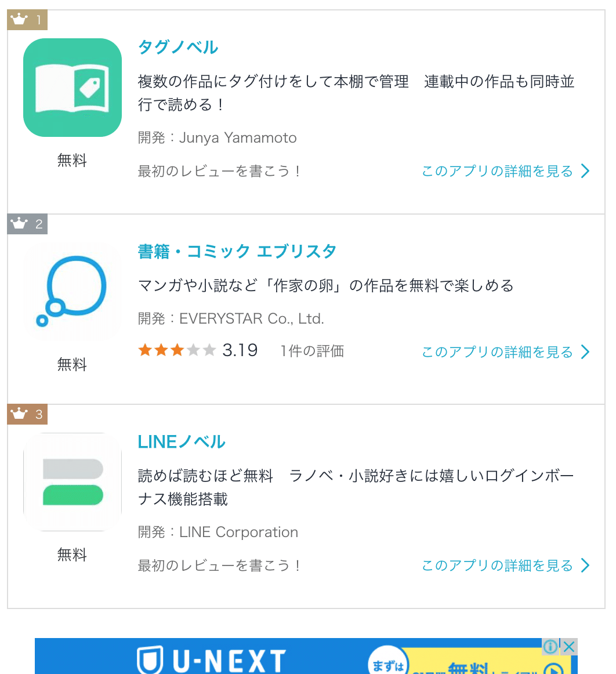Click the エブリスタ description about 作家の卵
The width and height of the screenshot is (616, 674).
[326, 285]
